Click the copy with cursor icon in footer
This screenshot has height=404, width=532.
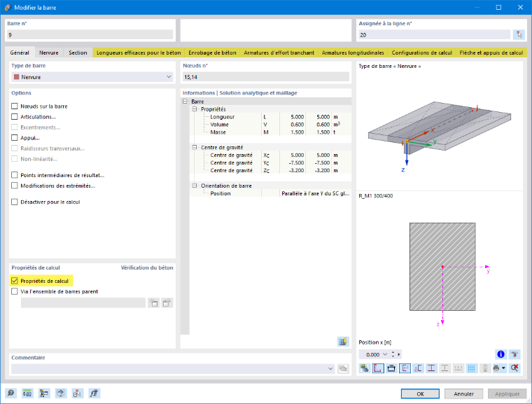[78, 393]
